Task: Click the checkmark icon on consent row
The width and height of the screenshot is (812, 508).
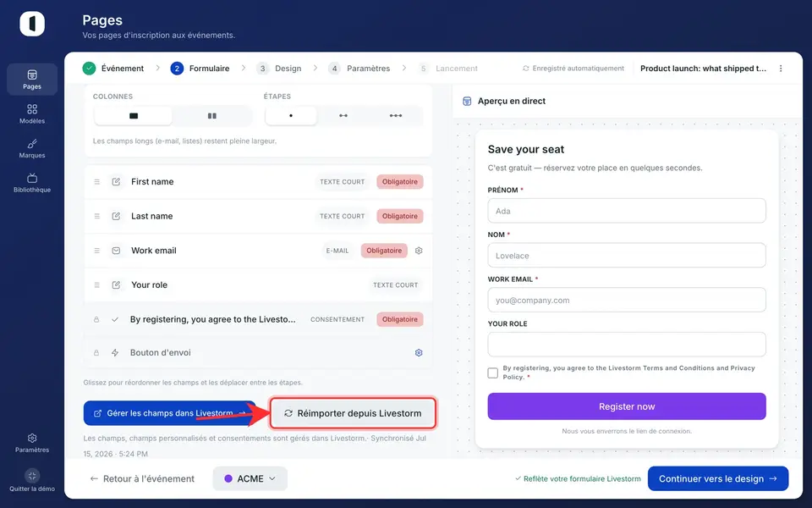Action: pyautogui.click(x=115, y=319)
